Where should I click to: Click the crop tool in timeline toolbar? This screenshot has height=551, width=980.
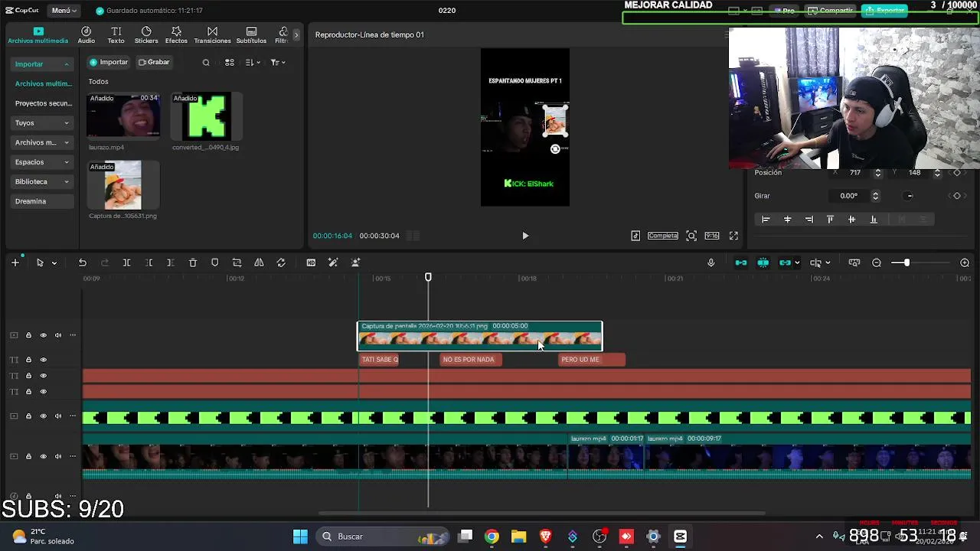pos(237,262)
